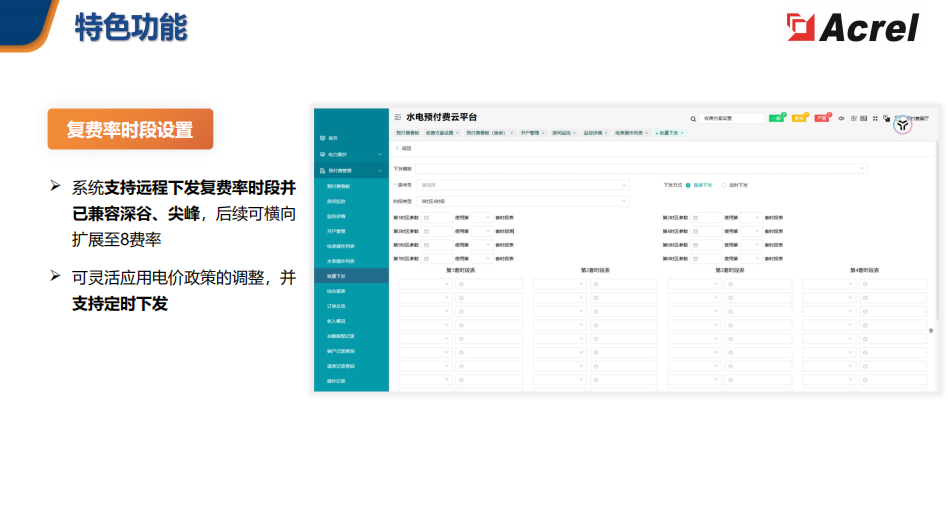Open the orange urgent alarm badge
The width and height of the screenshot is (948, 527).
799,118
